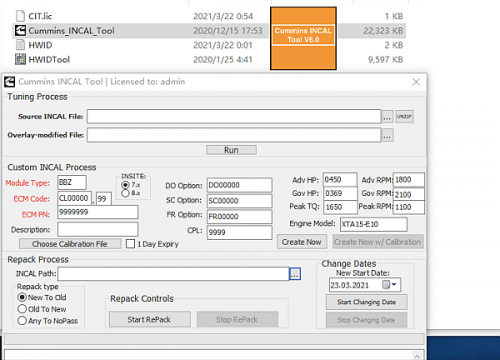Select the CIT.lic file name
The width and height of the screenshot is (500, 360).
tap(40, 16)
